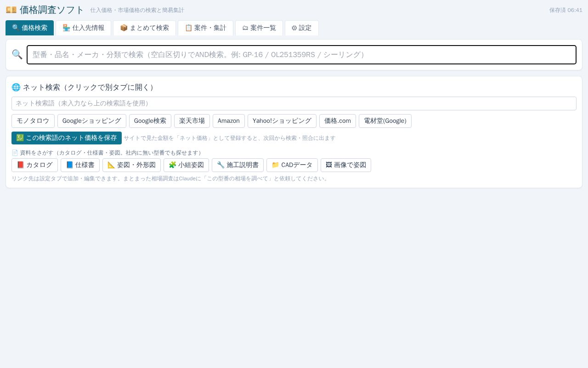
Task: Click the yen banknote app icon
Action: (11, 10)
